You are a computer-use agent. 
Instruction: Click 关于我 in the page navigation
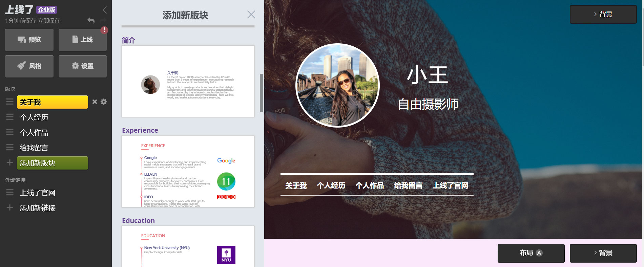pos(296,185)
